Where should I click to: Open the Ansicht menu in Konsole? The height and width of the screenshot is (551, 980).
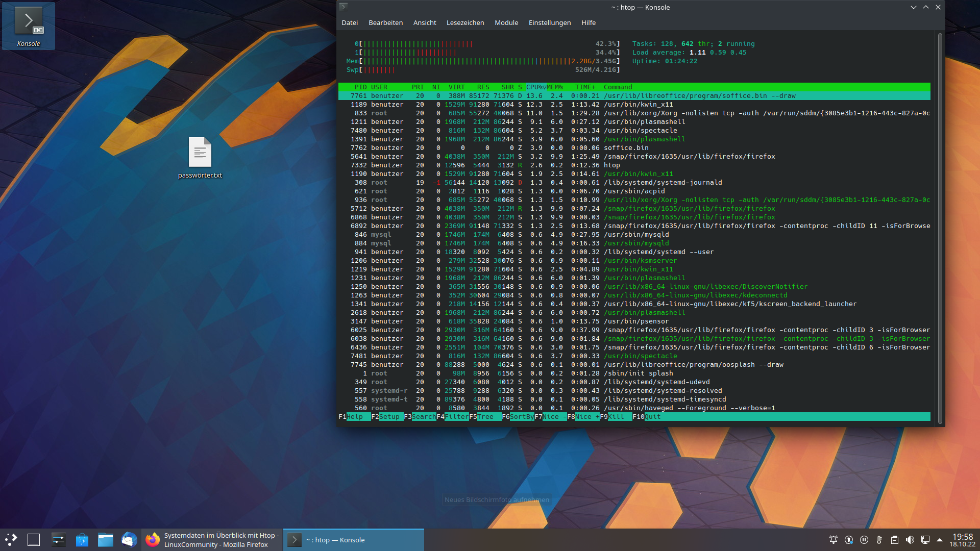click(x=424, y=23)
